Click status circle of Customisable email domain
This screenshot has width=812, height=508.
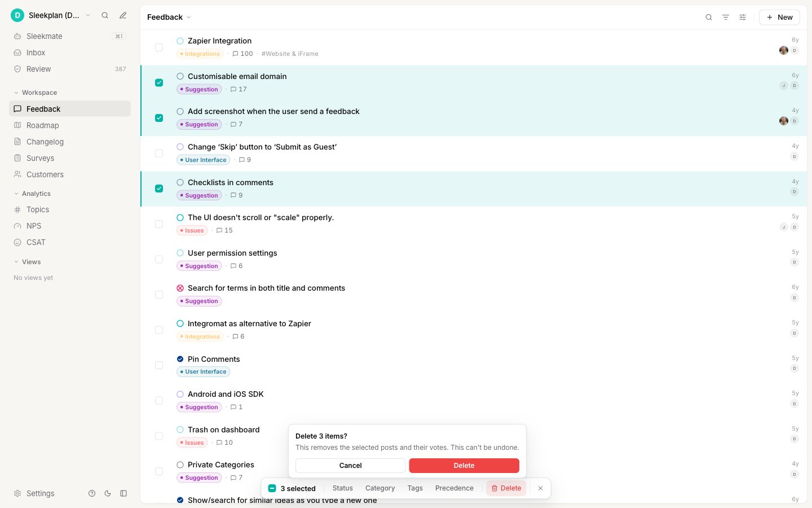[180, 76]
